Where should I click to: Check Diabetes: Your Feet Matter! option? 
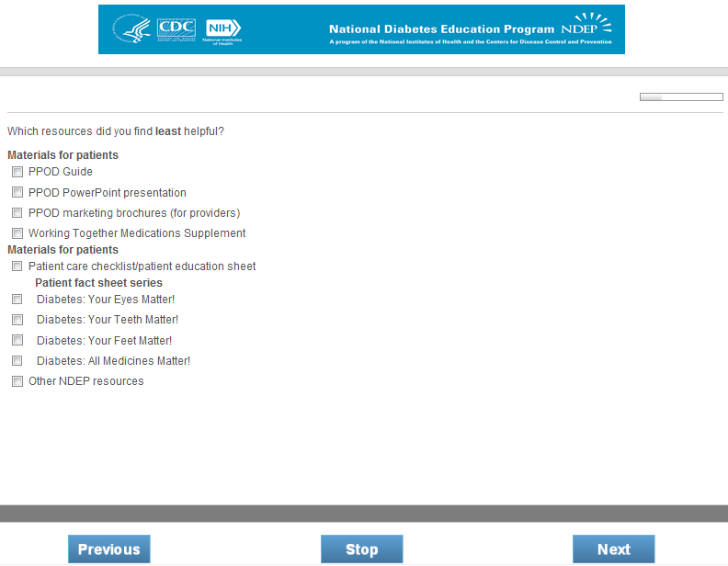tap(17, 340)
